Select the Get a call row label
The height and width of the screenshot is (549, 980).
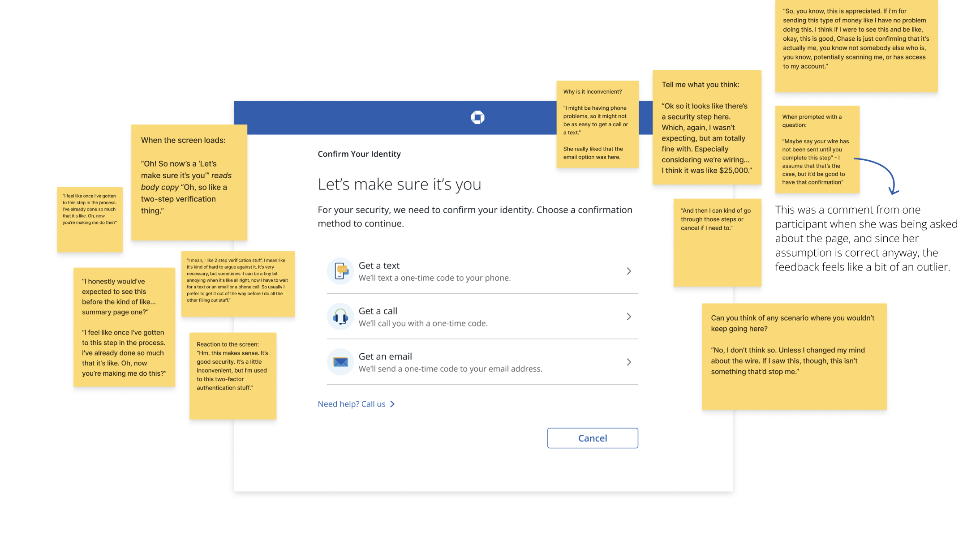[378, 311]
